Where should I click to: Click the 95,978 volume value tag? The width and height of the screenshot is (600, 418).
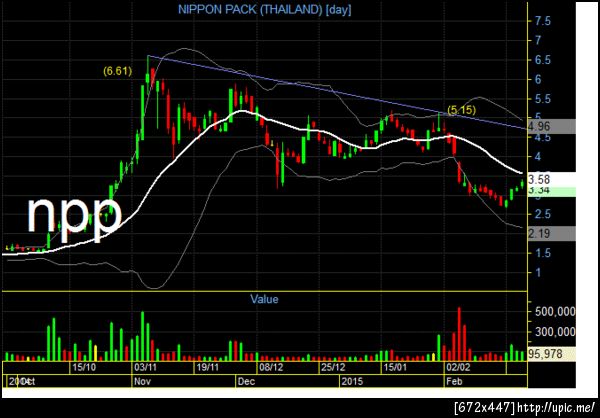551,354
